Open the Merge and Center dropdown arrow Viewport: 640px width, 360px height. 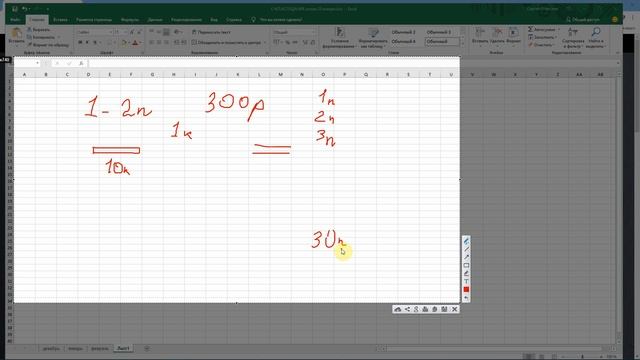pyautogui.click(x=264, y=42)
